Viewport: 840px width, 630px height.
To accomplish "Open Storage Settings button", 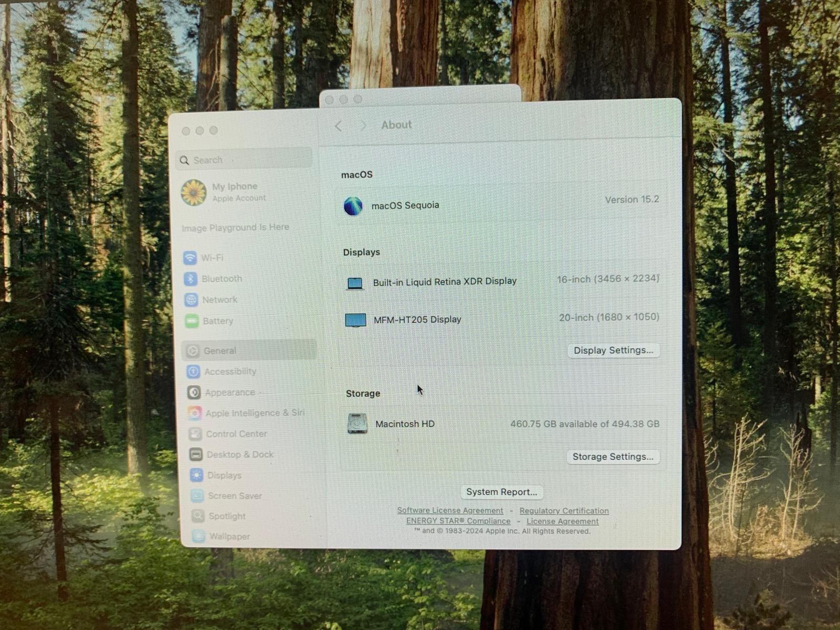I will pos(613,457).
